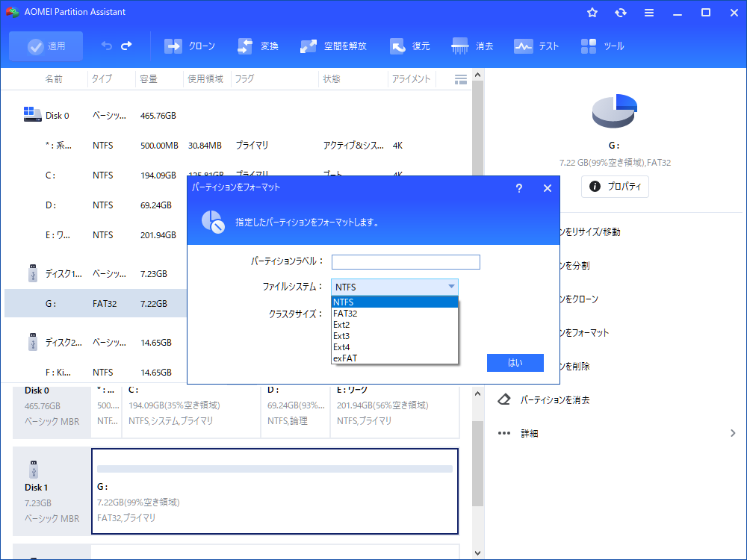Viewport: 747px width, 560px height.
Task: Select Ext3 in the file system list
Action: pos(394,336)
